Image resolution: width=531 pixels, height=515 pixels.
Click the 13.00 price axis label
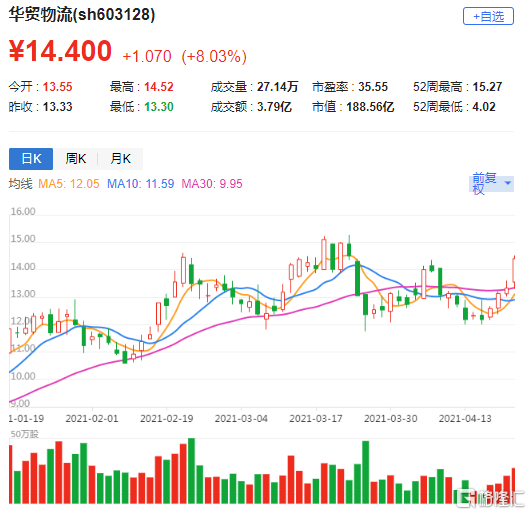[23, 294]
